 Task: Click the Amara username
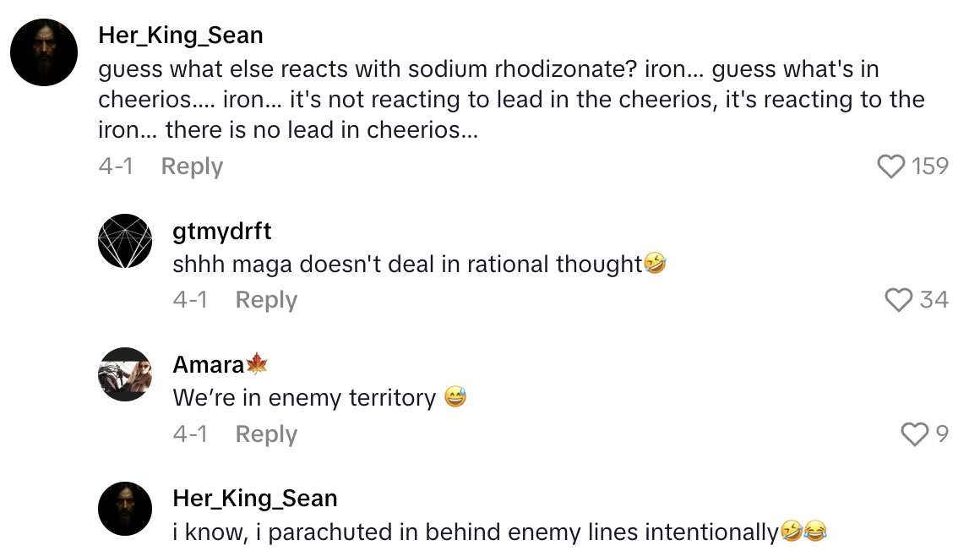pos(210,364)
